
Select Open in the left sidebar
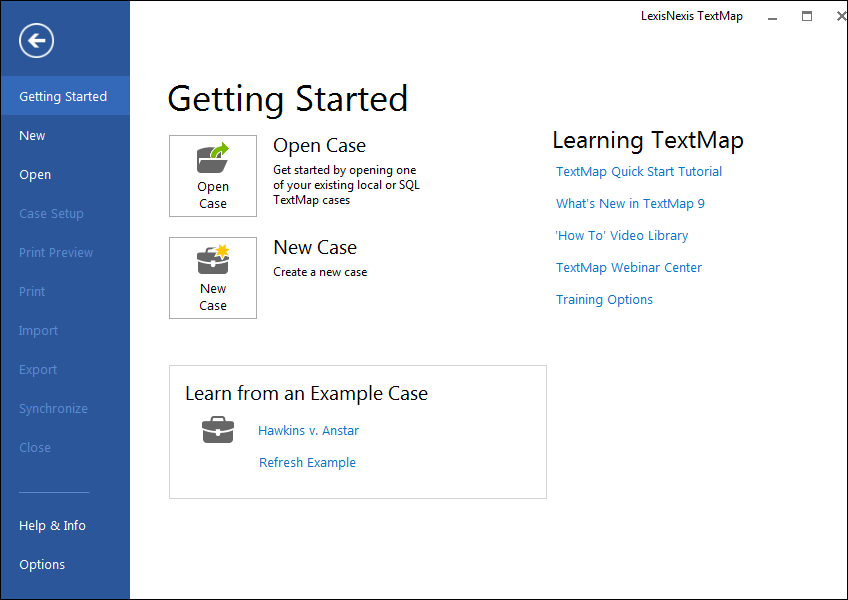pos(65,174)
